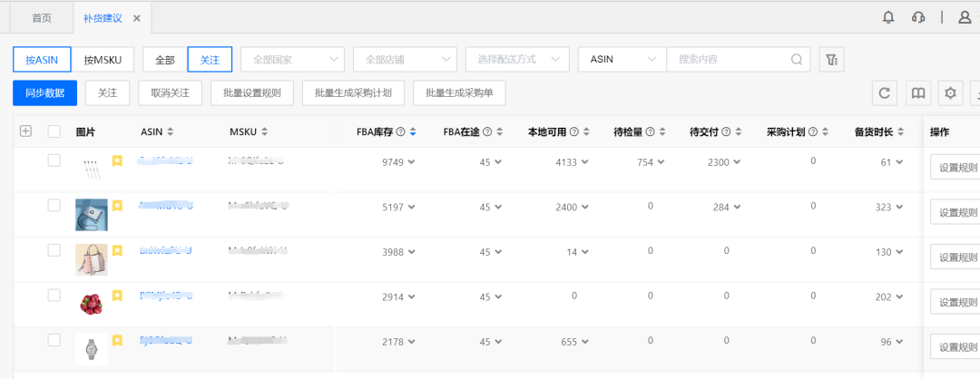Switch to the 首页 tab

tap(42, 18)
